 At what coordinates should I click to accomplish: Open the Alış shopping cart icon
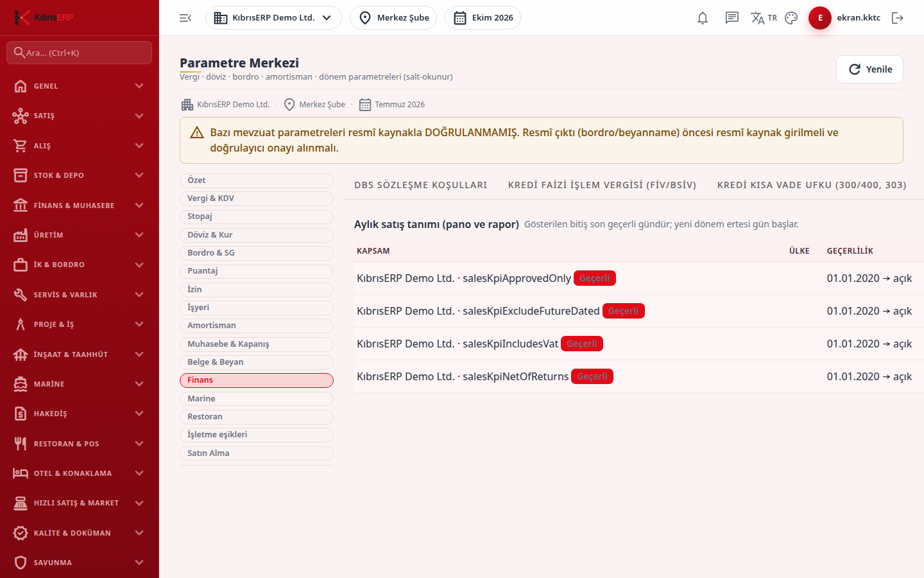21,146
